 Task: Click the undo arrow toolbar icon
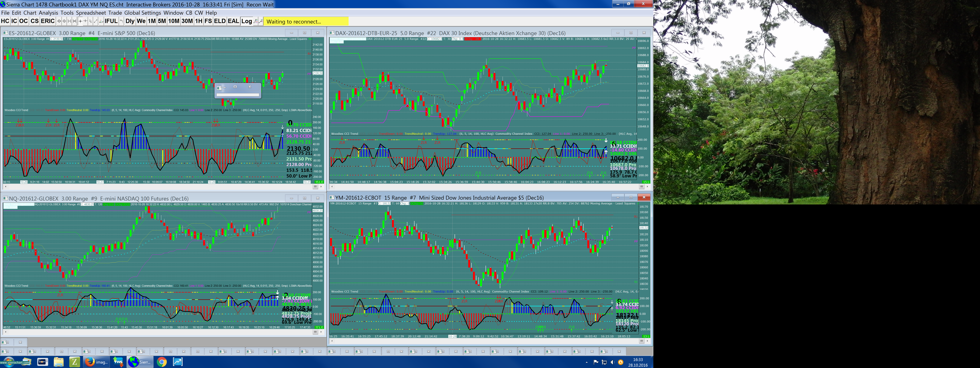pos(121,21)
